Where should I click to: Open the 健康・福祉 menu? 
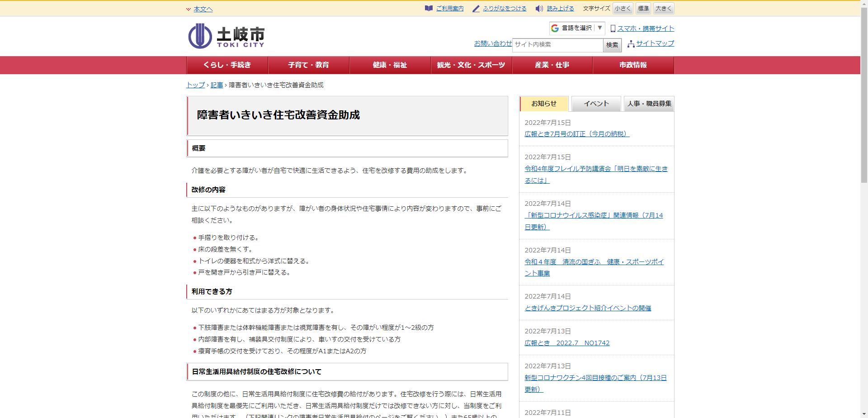390,65
